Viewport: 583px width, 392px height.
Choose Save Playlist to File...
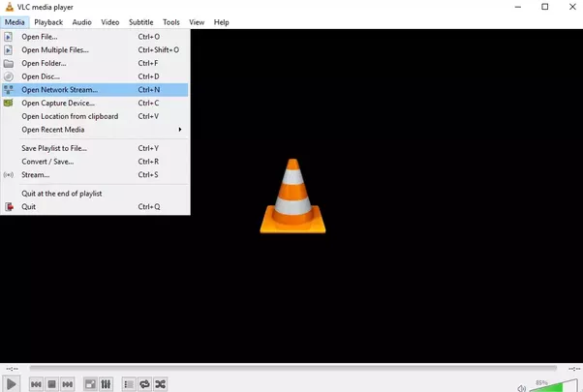click(95, 148)
